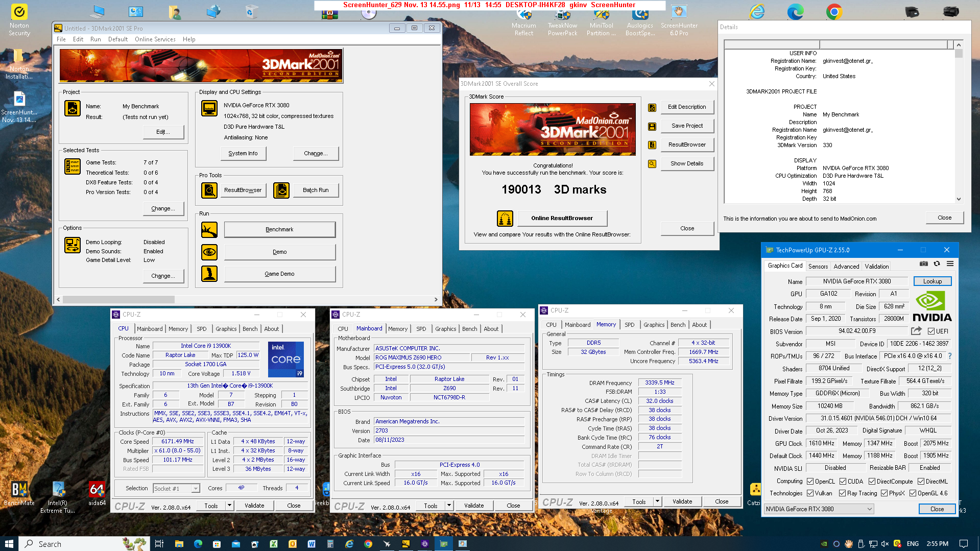Click the Demo eye icon in Run section
This screenshot has height=551, width=980.
point(209,252)
